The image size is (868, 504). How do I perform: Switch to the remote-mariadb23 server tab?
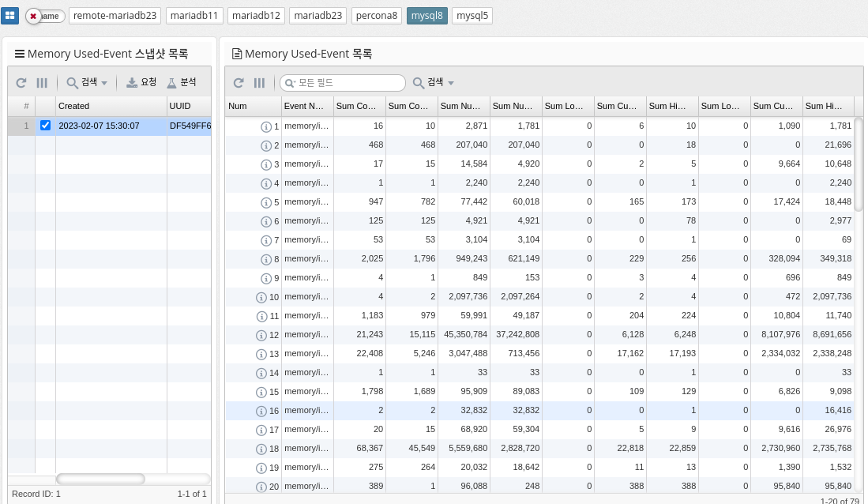(x=116, y=16)
